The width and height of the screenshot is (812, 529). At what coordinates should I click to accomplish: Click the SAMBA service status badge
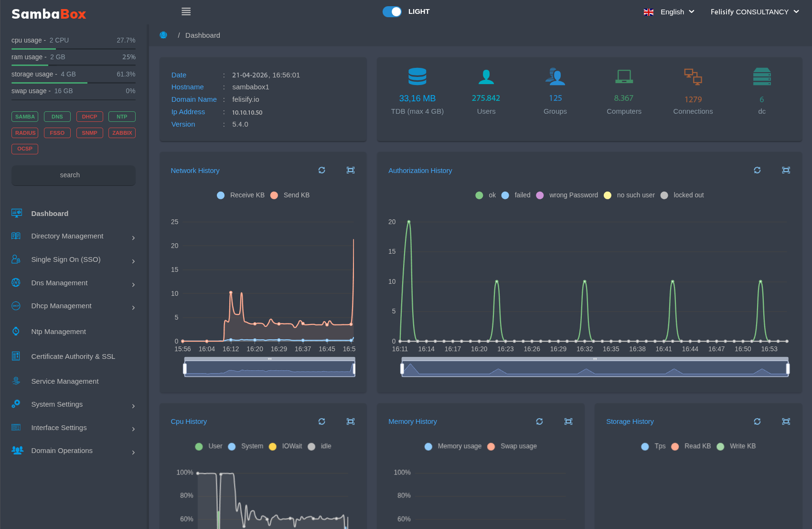coord(25,117)
